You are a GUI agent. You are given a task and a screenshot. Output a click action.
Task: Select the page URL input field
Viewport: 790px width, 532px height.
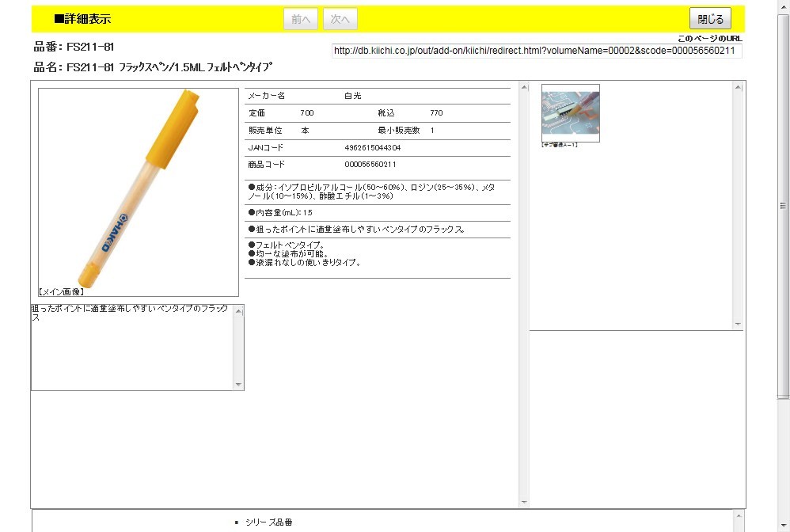tap(537, 51)
